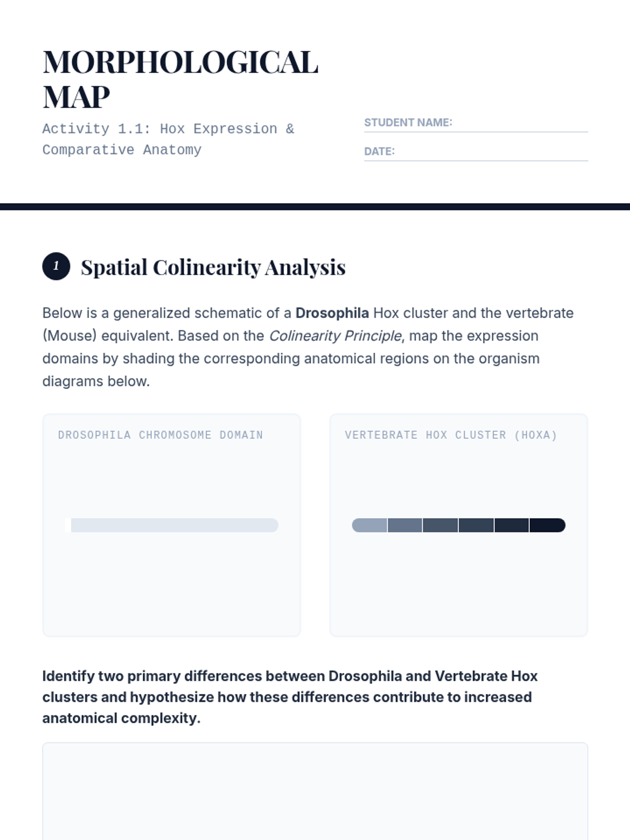Click the Morphological Map title
Screen dimensions: 630x840
[x=180, y=79]
